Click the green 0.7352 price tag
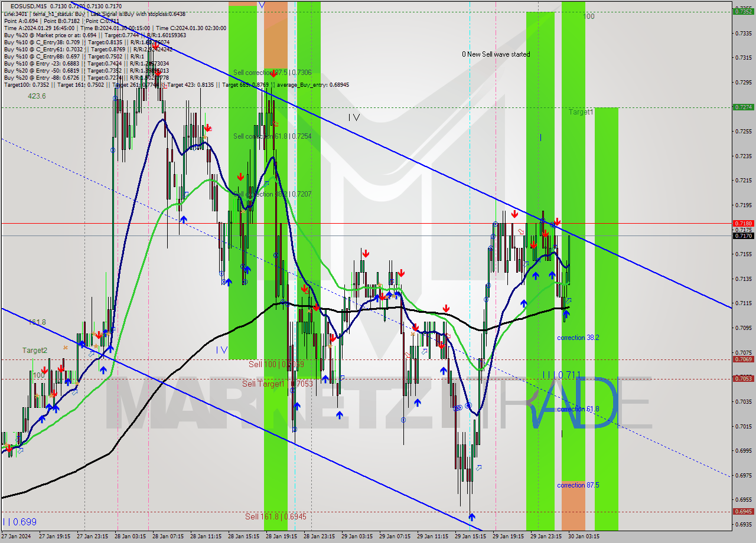The image size is (756, 543). coord(742,11)
